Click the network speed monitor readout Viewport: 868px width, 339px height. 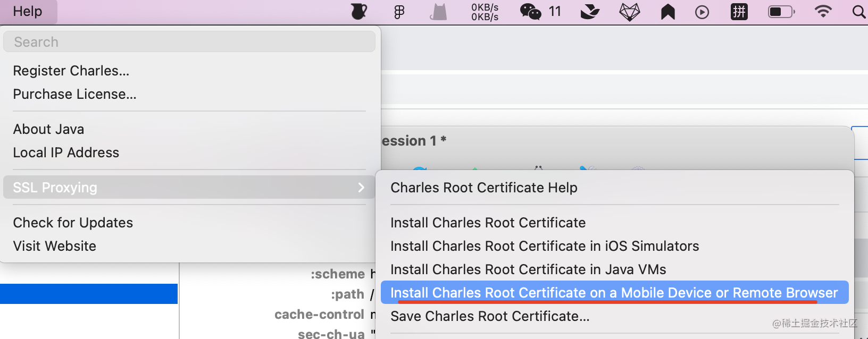[x=485, y=12]
